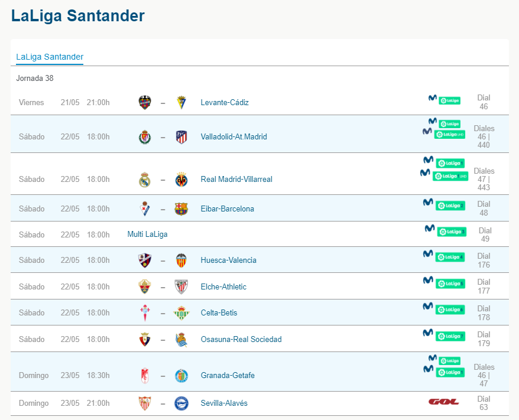Select the Real Sociedad badge
This screenshot has width=519, height=420.
coord(181,338)
